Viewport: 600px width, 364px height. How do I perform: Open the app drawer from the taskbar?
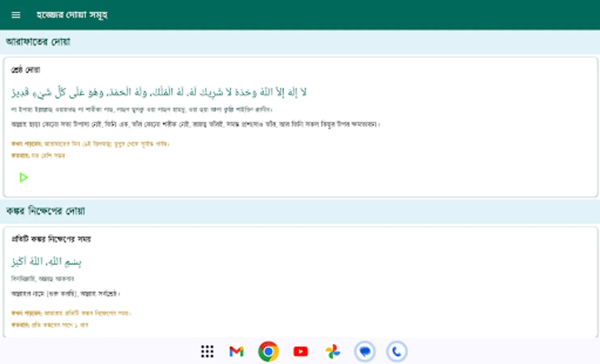point(207,351)
